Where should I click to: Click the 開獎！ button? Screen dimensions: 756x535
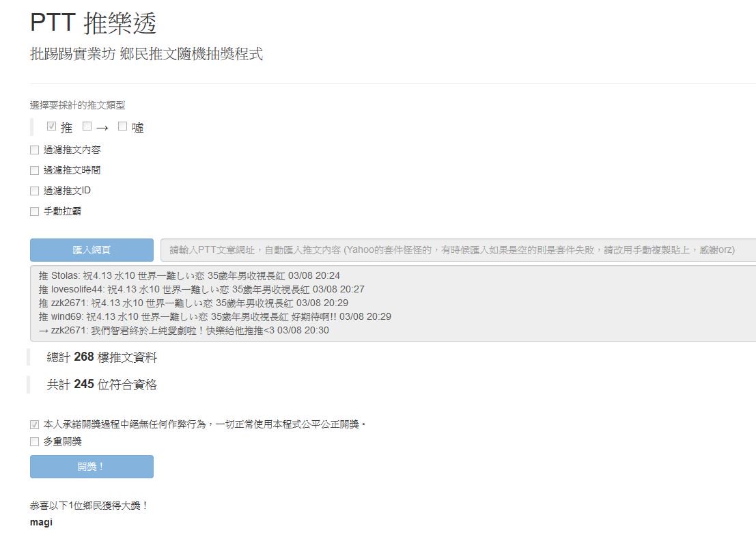(x=92, y=467)
